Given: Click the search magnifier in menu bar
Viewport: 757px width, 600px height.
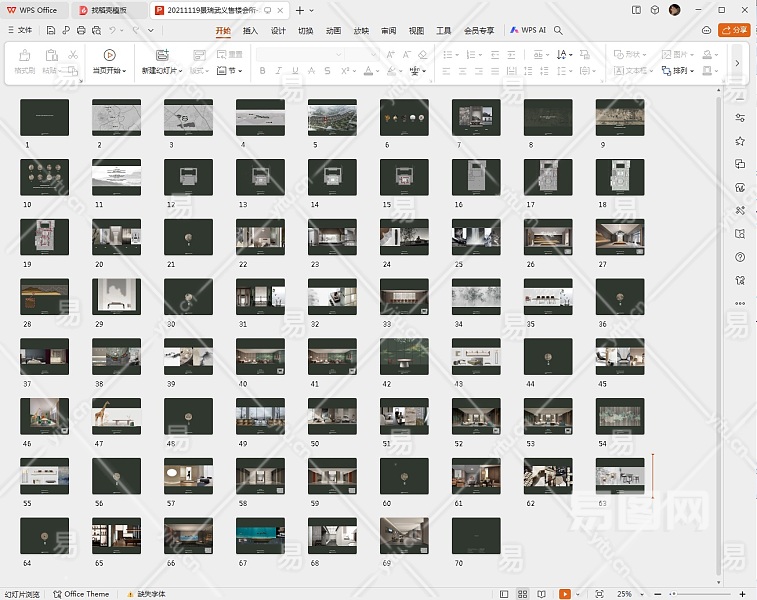Looking at the screenshot, I should (x=559, y=30).
